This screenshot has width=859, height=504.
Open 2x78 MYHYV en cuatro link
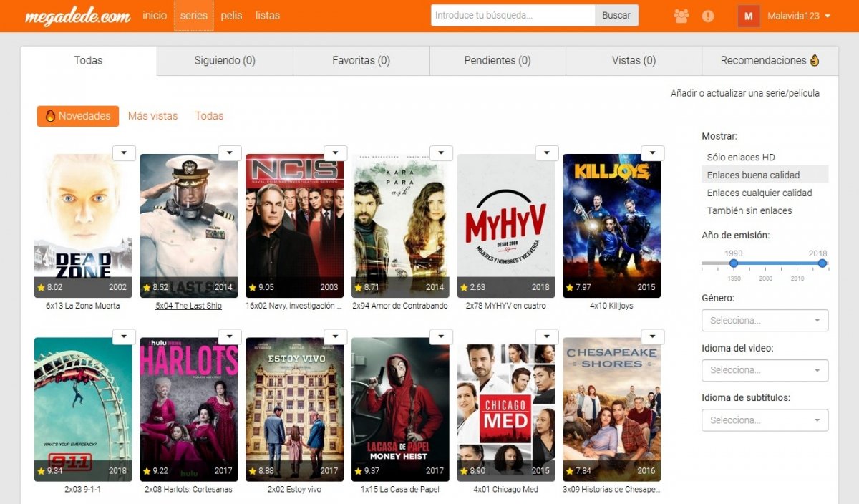[x=506, y=306]
